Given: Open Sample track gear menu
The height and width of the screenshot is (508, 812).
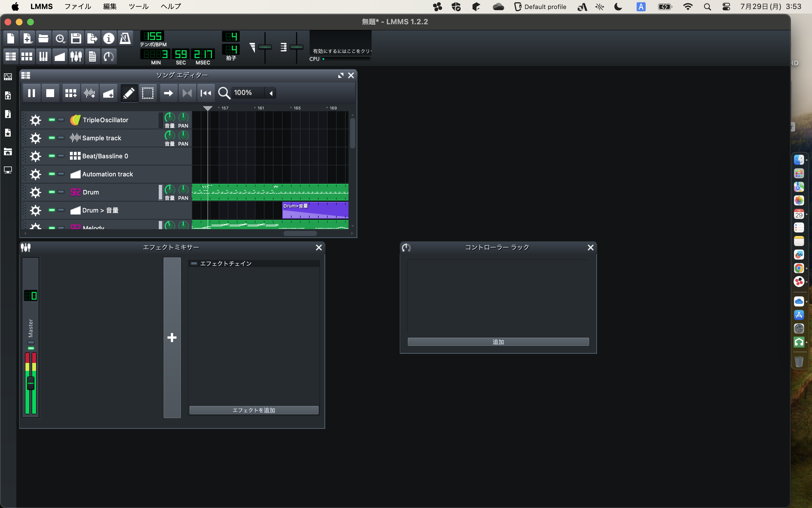Looking at the screenshot, I should coord(35,138).
